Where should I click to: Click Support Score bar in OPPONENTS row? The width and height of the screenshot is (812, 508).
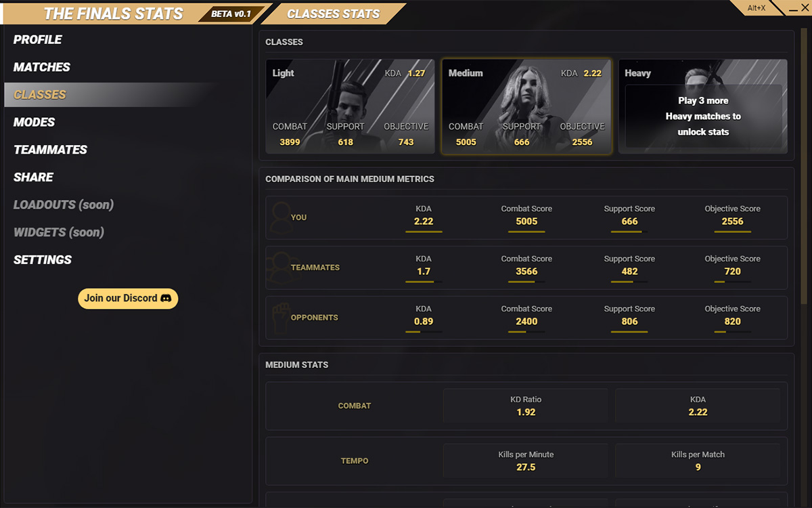(x=629, y=332)
